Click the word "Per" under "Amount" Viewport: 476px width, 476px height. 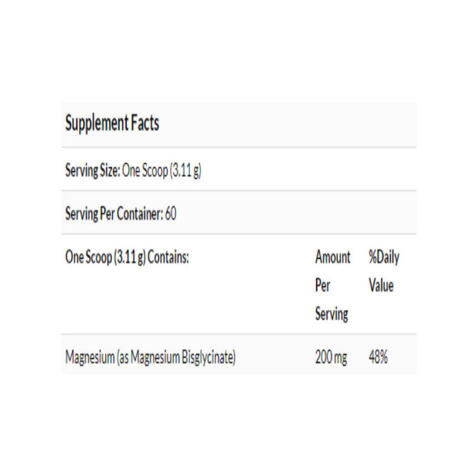(323, 286)
